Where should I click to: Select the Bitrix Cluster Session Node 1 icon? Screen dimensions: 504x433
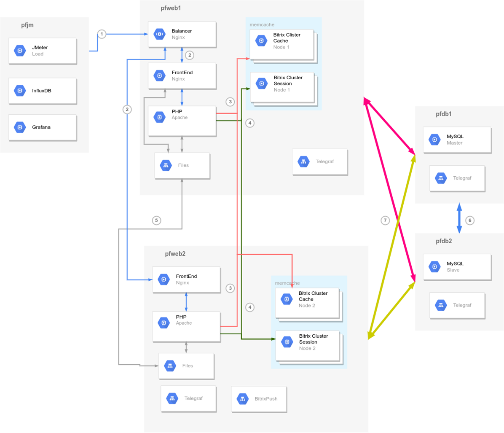pos(262,83)
